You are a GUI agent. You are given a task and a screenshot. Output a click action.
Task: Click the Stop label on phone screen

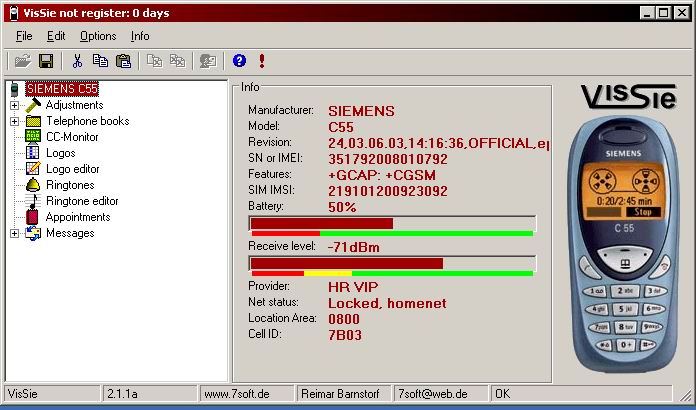(x=643, y=212)
